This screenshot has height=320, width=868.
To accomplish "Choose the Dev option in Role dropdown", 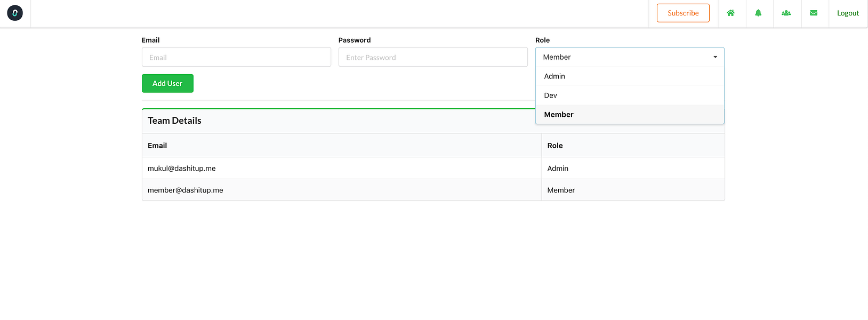I will pos(551,95).
